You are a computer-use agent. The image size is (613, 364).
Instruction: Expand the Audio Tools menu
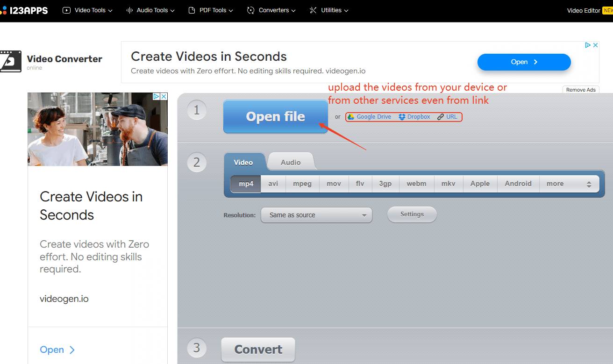coord(150,10)
